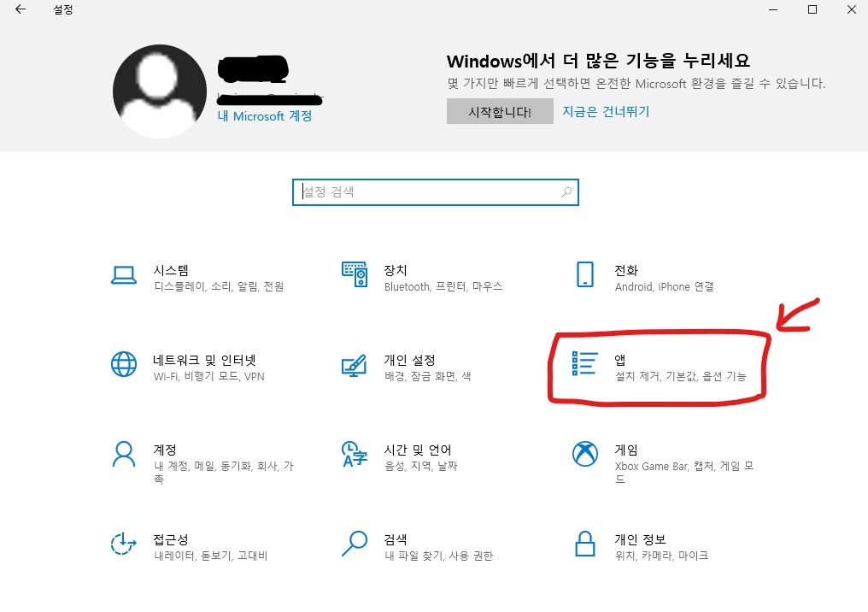
Task: Click the Devices (장치) keyboard icon
Action: (355, 274)
